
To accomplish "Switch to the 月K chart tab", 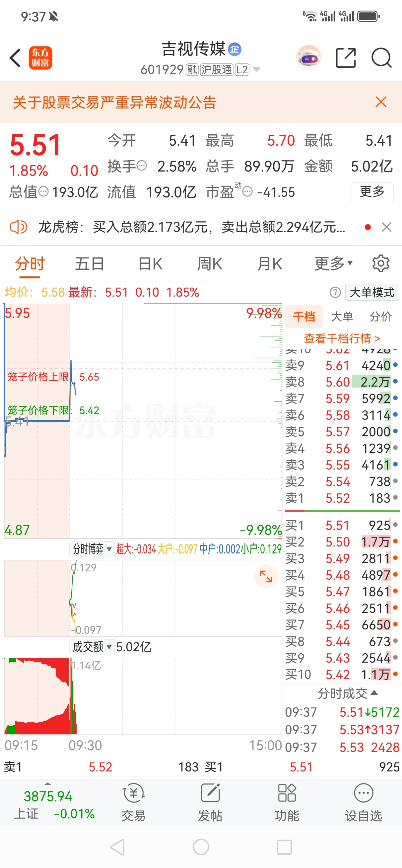I will coord(270,263).
